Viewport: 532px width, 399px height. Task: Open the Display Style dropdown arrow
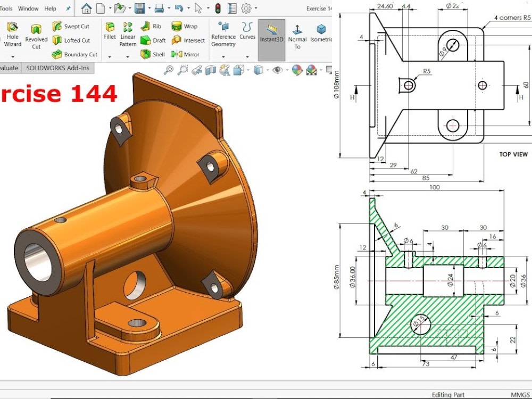tap(268, 70)
